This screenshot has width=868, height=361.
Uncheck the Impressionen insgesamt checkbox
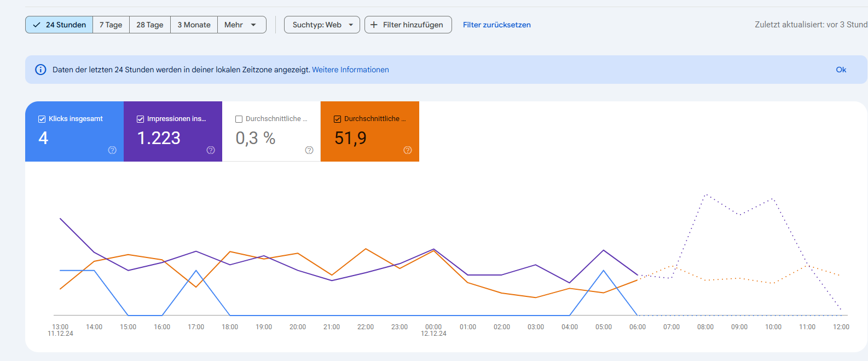[x=140, y=119]
